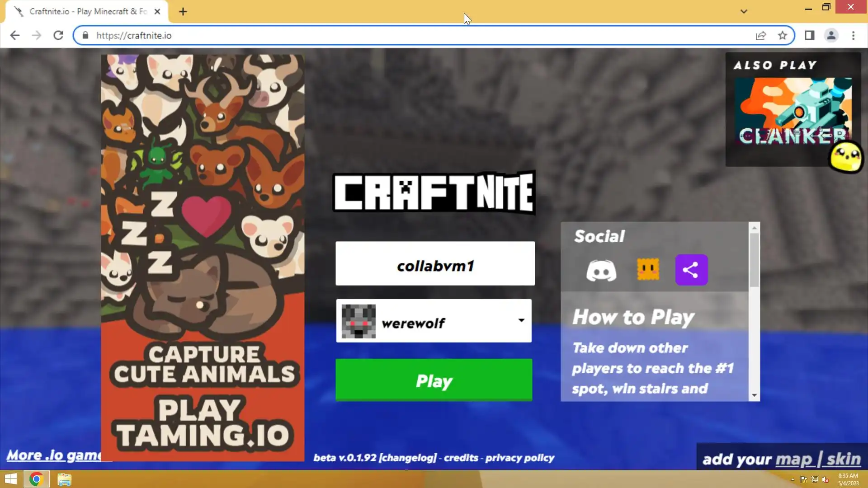Image resolution: width=868 pixels, height=488 pixels.
Task: Click the orange pixel face social icon
Action: [x=647, y=270]
